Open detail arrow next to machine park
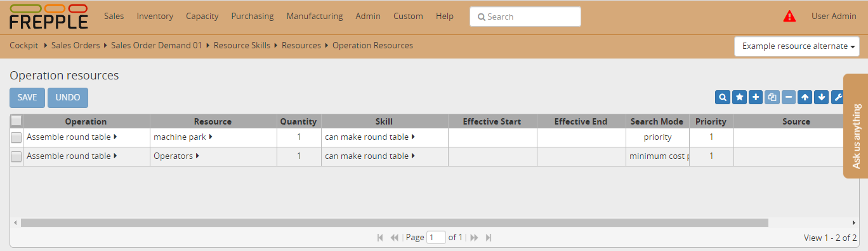The image size is (868, 251). (x=210, y=137)
